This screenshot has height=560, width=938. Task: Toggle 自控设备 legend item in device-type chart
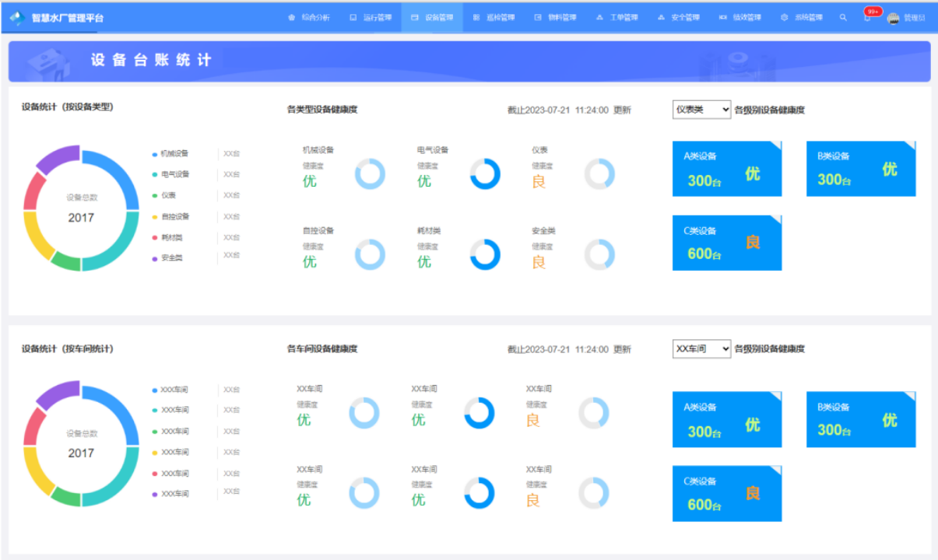click(174, 217)
